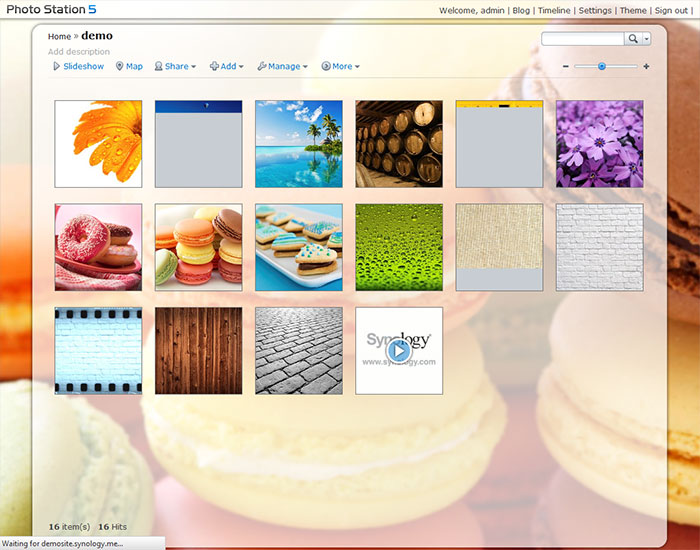The width and height of the screenshot is (700, 550).
Task: Open the iced cookies photo
Action: pos(299,247)
